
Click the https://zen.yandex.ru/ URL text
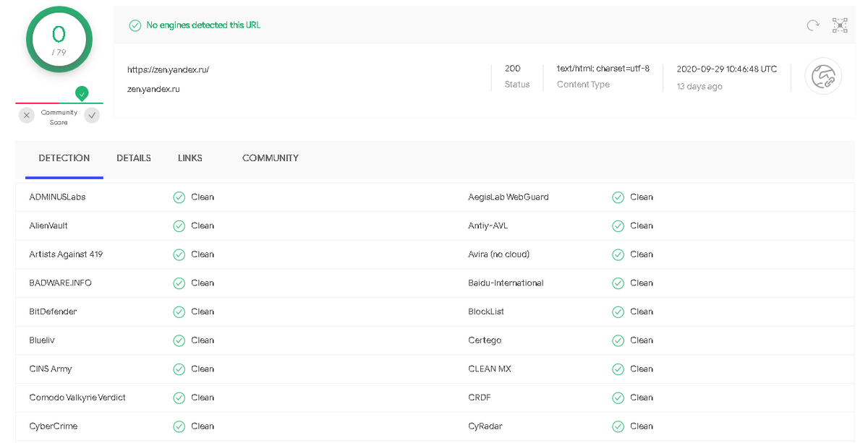click(168, 70)
